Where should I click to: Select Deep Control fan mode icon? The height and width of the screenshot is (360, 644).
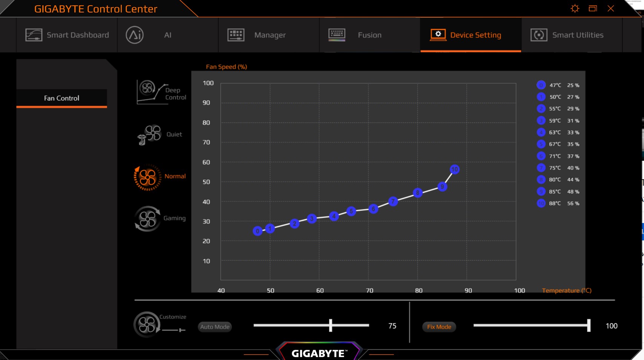(152, 92)
